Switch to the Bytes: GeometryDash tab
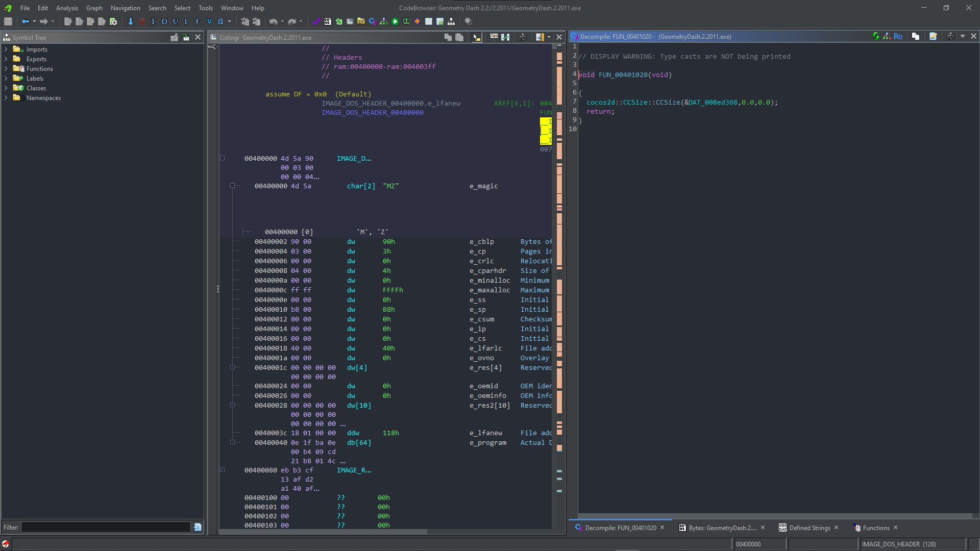The image size is (980, 551). click(722, 528)
